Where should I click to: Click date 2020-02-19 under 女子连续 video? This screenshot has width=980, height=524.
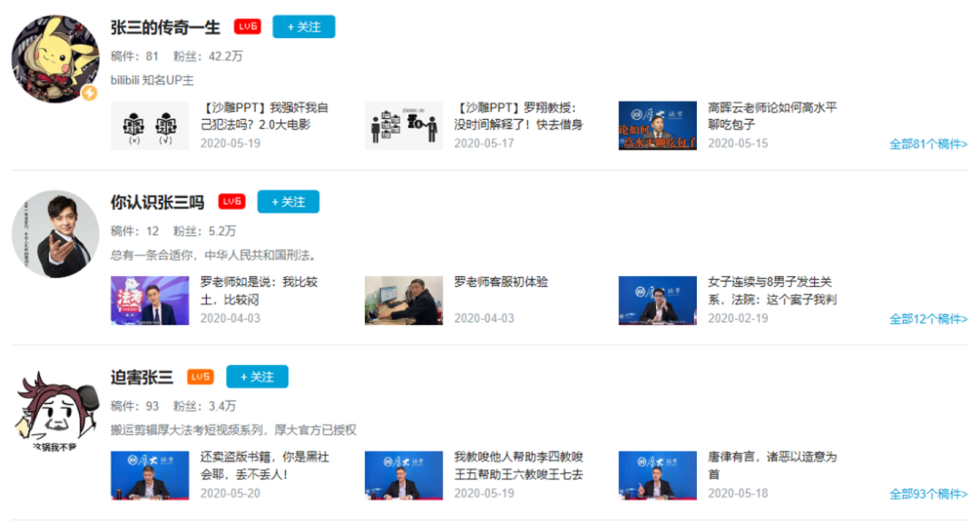[738, 318]
